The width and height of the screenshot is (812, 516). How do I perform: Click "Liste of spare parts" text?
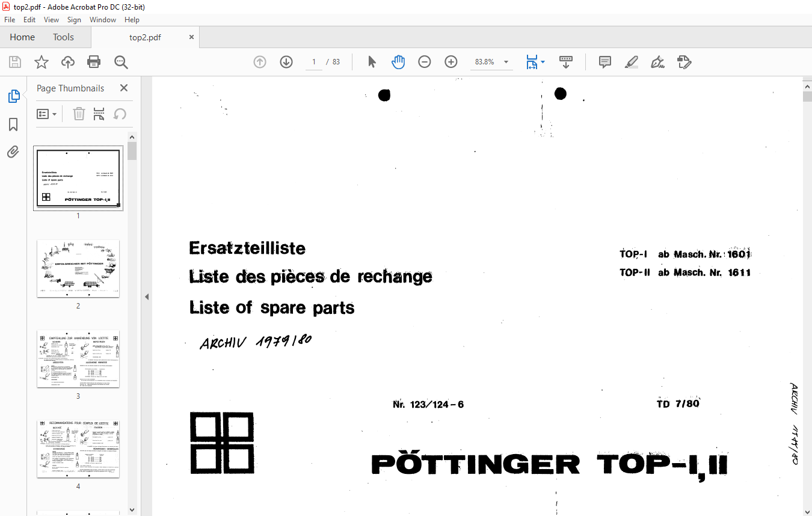click(x=272, y=308)
